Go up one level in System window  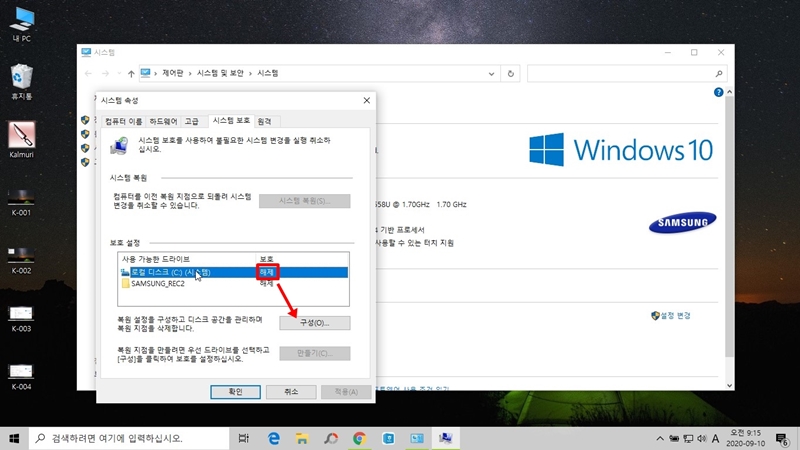[x=131, y=73]
